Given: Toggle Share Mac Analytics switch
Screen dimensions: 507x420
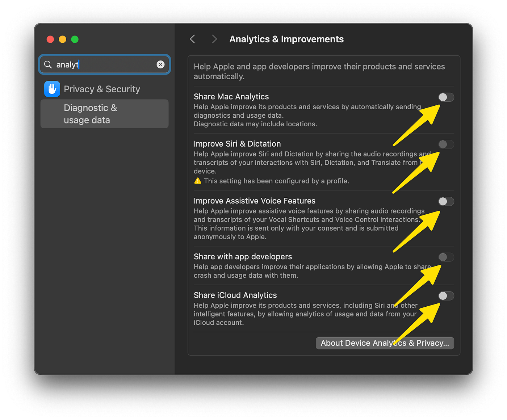Looking at the screenshot, I should click(446, 97).
